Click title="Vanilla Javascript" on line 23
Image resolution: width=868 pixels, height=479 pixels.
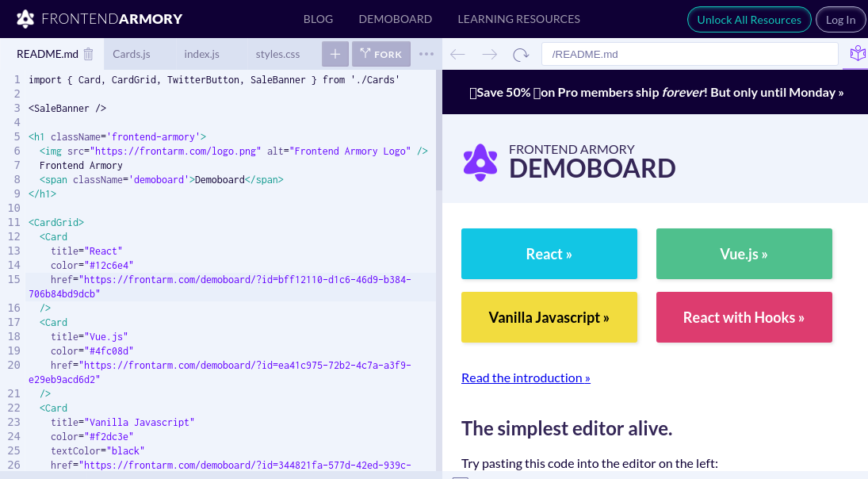122,423
